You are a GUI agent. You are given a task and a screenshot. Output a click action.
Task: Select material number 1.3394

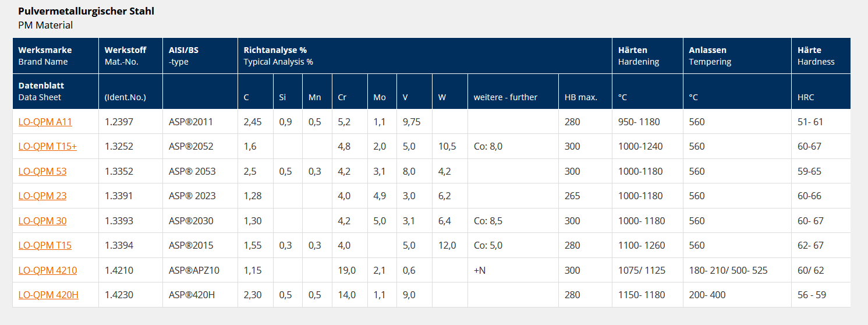119,245
